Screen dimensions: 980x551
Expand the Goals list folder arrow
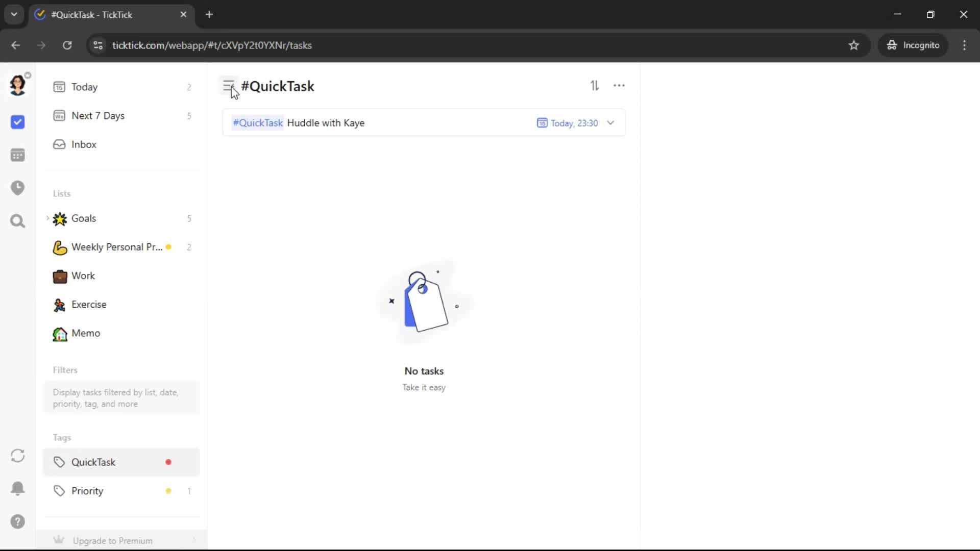click(47, 218)
